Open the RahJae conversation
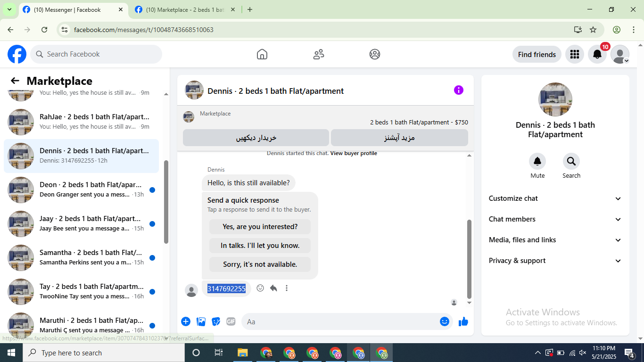 click(x=81, y=122)
